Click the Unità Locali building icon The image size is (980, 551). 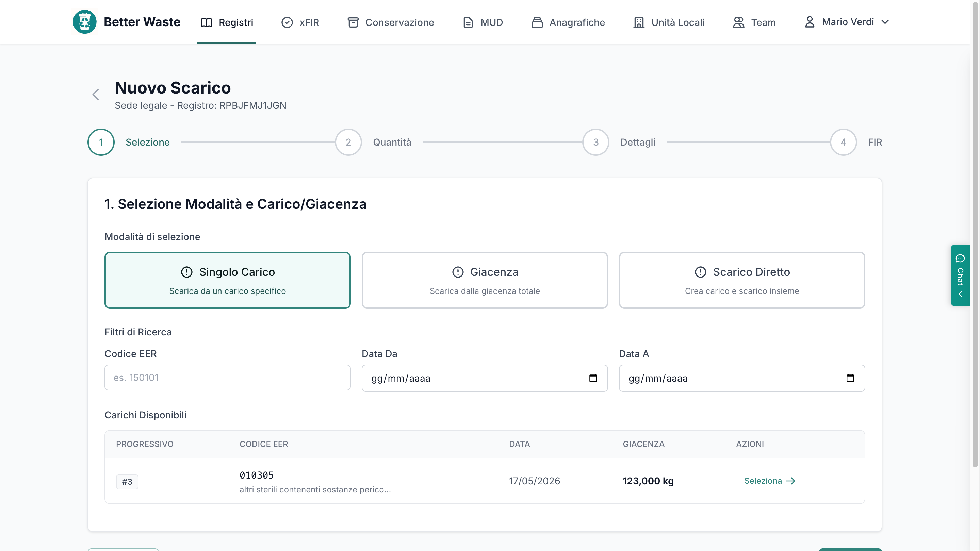639,22
